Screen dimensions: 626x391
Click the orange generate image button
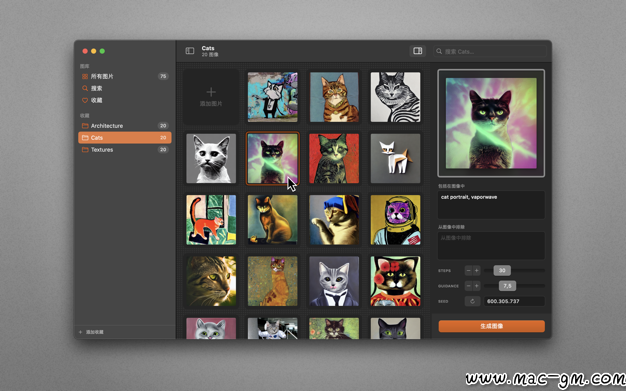pos(491,326)
